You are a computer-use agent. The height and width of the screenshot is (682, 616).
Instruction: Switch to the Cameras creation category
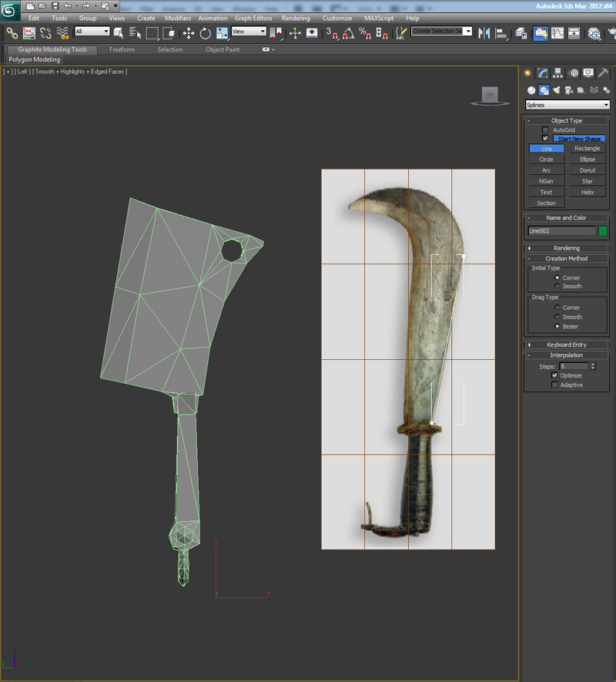pyautogui.click(x=568, y=90)
